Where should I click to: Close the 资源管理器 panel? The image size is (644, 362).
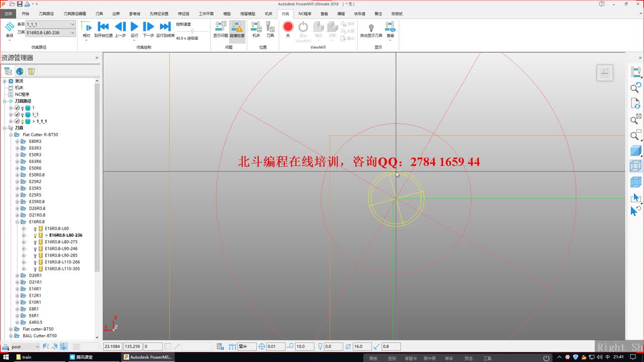pyautogui.click(x=97, y=58)
